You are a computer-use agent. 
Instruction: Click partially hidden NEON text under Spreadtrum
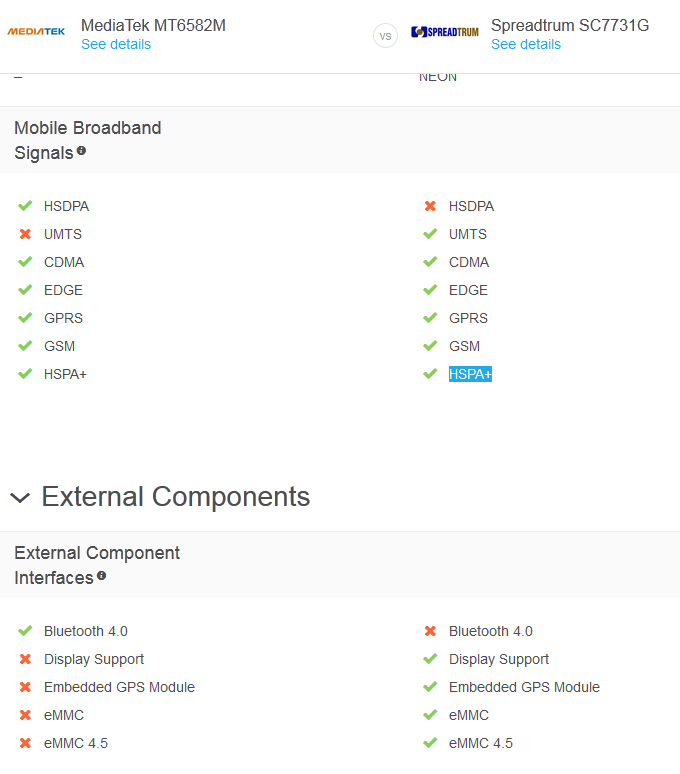pos(438,78)
